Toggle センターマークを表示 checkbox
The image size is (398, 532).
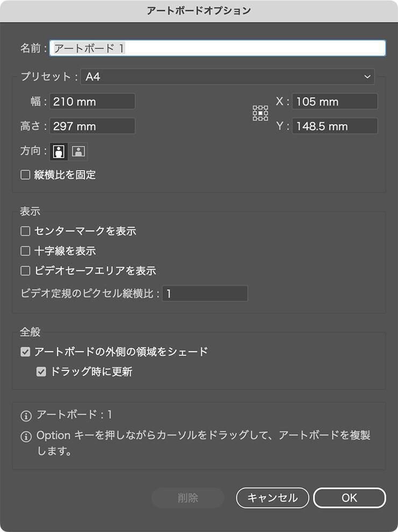[x=25, y=232]
